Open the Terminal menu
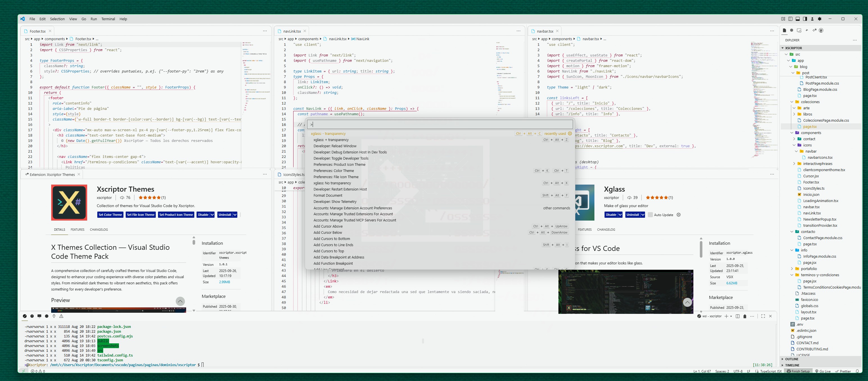This screenshot has height=381, width=868. tap(108, 19)
